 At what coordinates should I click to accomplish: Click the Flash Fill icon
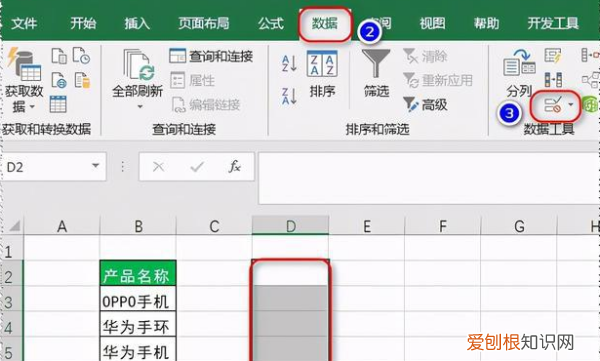(553, 56)
